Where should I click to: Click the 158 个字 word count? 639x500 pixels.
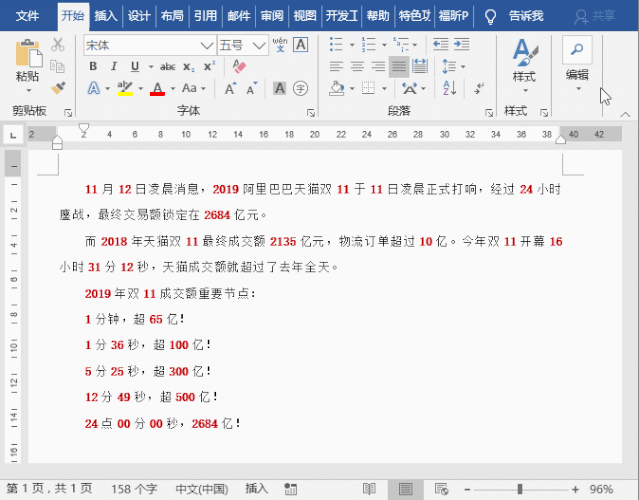[x=134, y=489]
